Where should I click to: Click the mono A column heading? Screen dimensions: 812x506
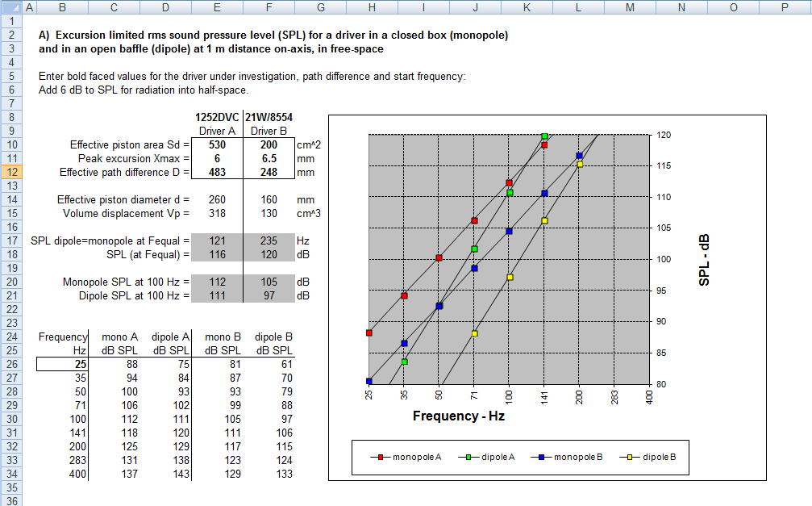[119, 337]
